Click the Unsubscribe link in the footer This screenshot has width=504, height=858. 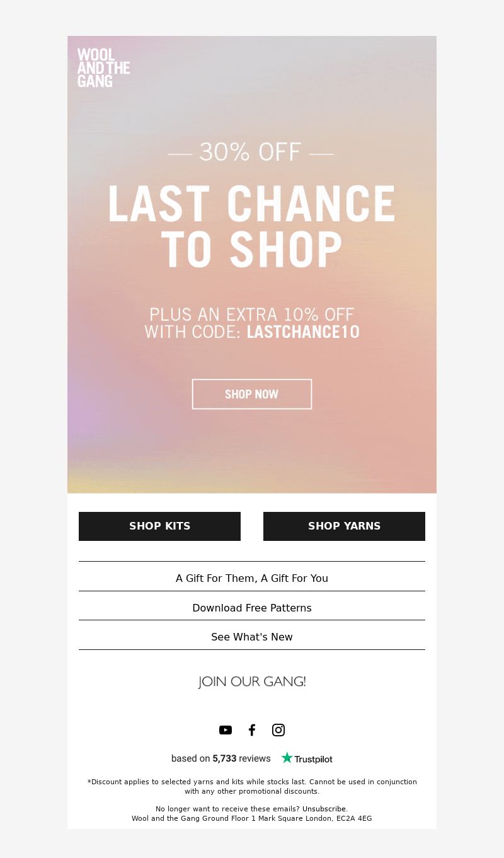(324, 809)
